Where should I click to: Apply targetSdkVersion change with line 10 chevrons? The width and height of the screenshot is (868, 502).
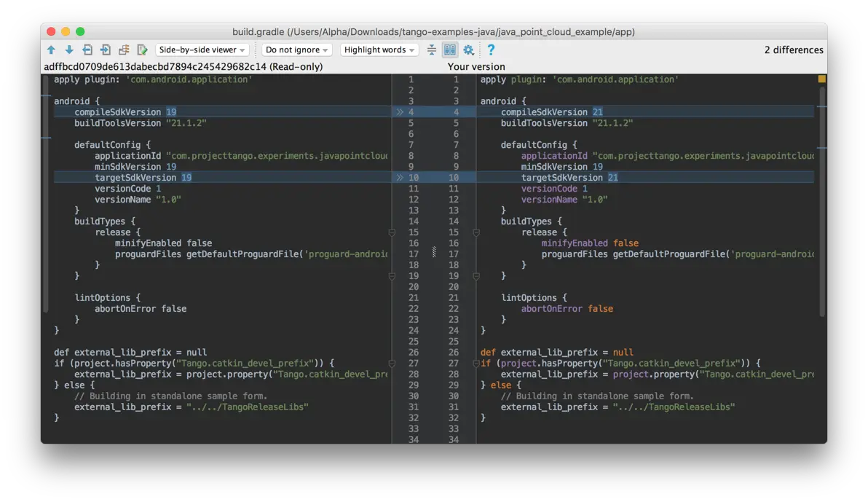[399, 178]
